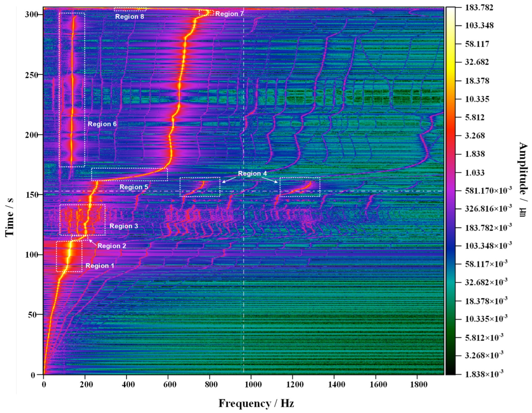The width and height of the screenshot is (532, 413).
Task: Click the Region 1 label
Action: (100, 266)
